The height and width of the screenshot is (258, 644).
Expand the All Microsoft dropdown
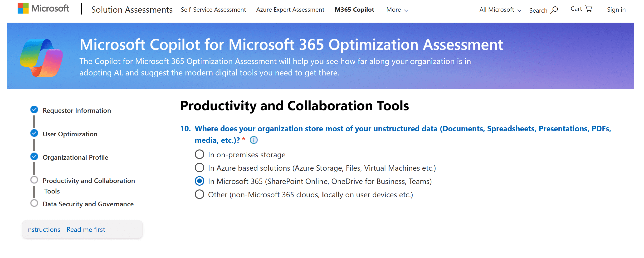tap(500, 10)
